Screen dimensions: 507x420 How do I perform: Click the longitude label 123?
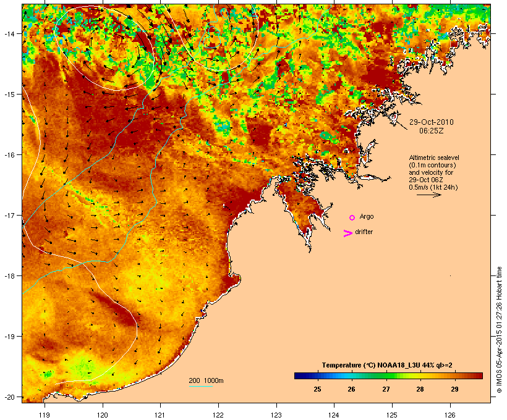(x=276, y=415)
